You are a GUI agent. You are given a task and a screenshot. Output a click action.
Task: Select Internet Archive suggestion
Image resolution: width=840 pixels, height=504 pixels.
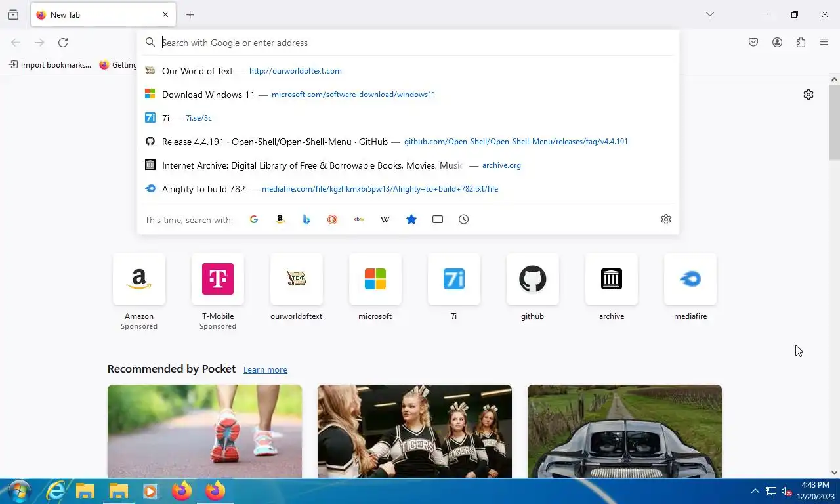(x=408, y=165)
